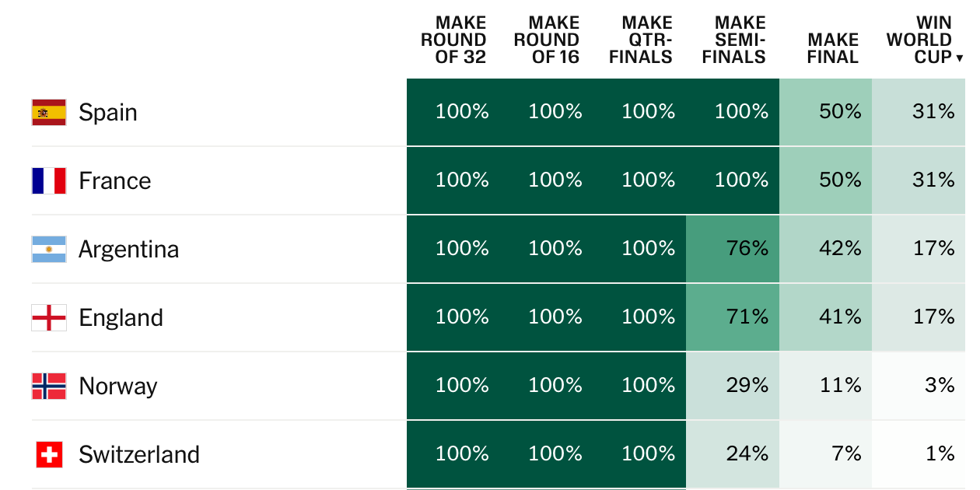This screenshot has width=980, height=490.
Task: Click the Spain flag icon
Action: tap(48, 112)
